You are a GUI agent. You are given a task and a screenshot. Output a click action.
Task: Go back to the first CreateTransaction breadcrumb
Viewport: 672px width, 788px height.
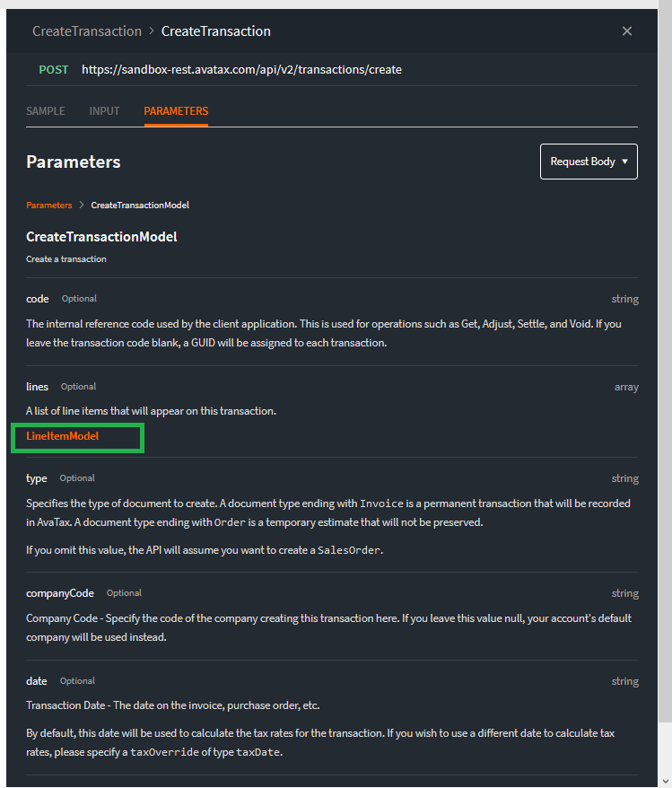click(x=87, y=31)
